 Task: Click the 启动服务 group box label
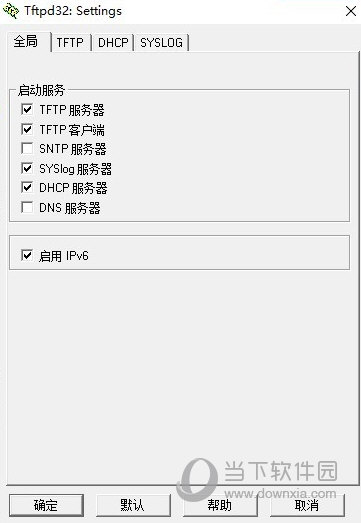click(x=41, y=90)
